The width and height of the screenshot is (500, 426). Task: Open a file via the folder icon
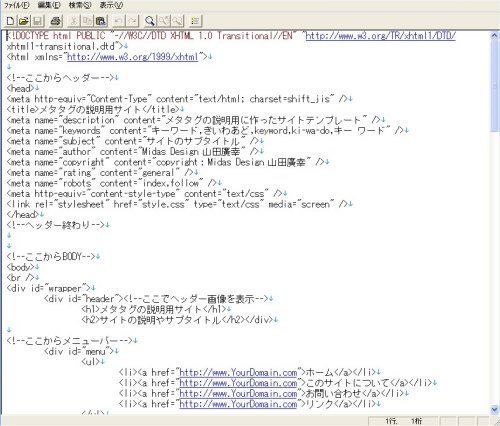pos(24,21)
